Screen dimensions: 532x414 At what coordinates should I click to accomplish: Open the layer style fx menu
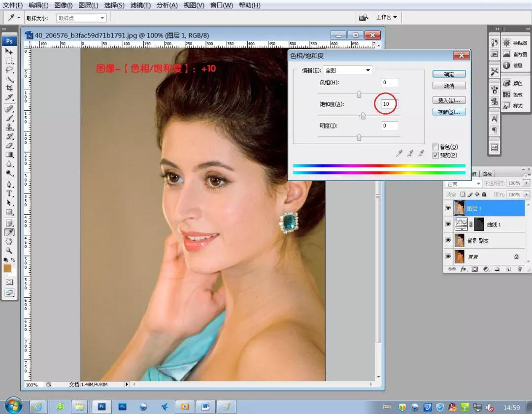[463, 269]
